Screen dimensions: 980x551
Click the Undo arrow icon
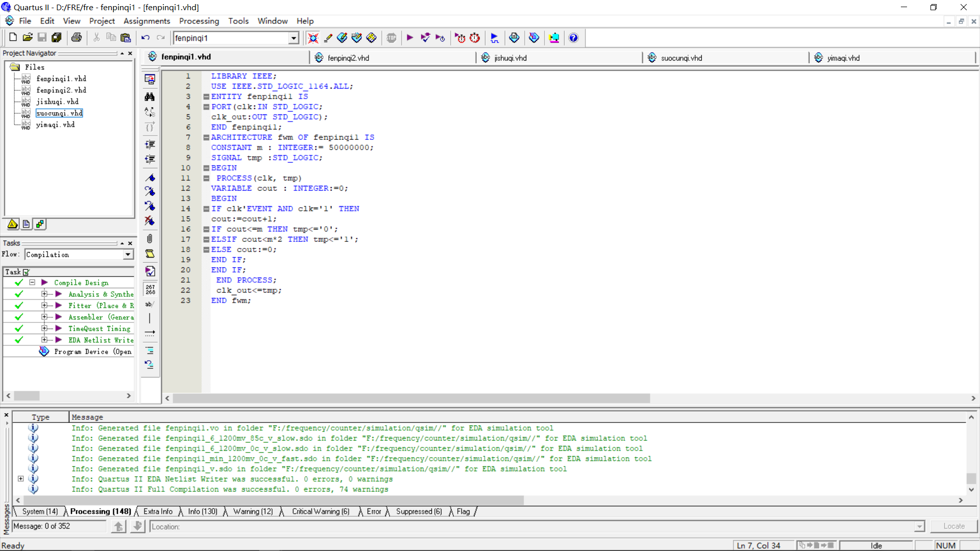coord(145,38)
